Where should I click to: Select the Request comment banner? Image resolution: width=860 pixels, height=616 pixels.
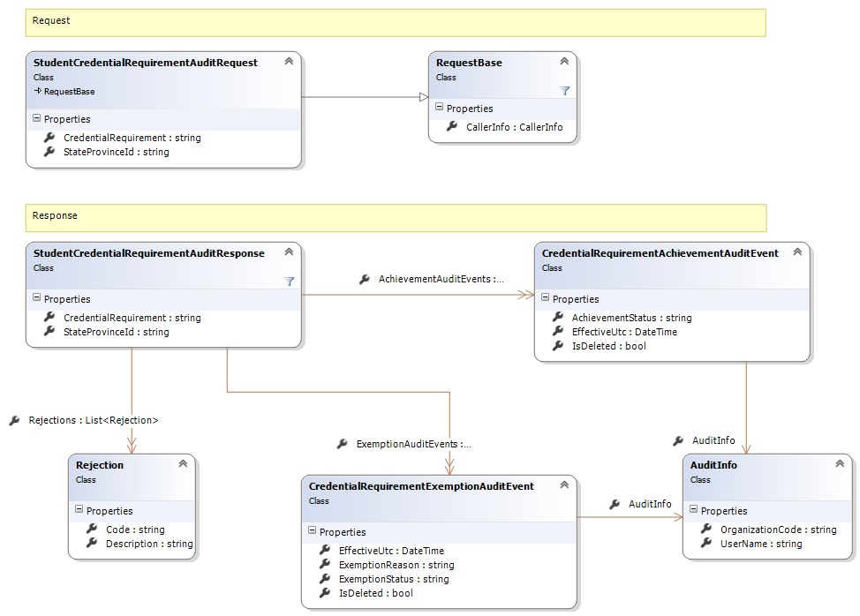[396, 22]
